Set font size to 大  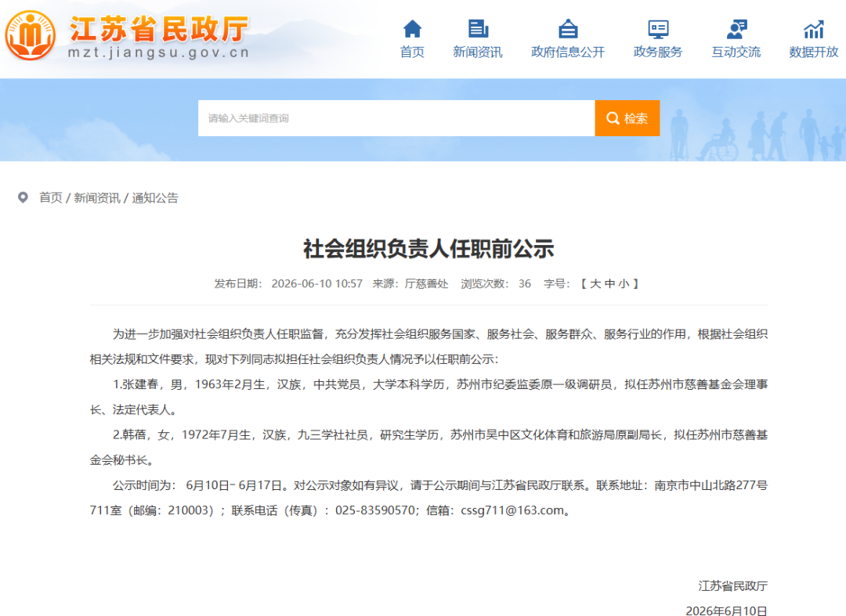pyautogui.click(x=595, y=283)
